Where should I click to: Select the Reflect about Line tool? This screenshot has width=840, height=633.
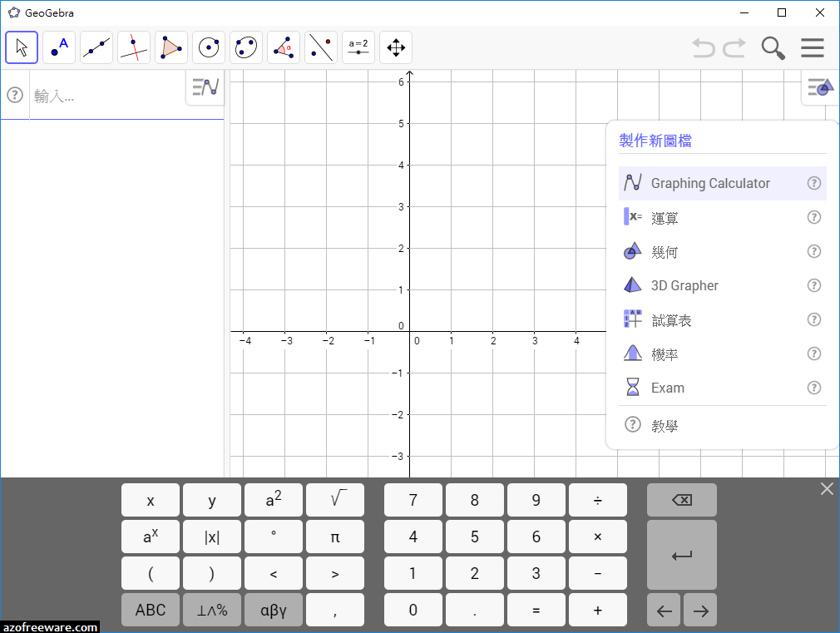click(x=321, y=47)
